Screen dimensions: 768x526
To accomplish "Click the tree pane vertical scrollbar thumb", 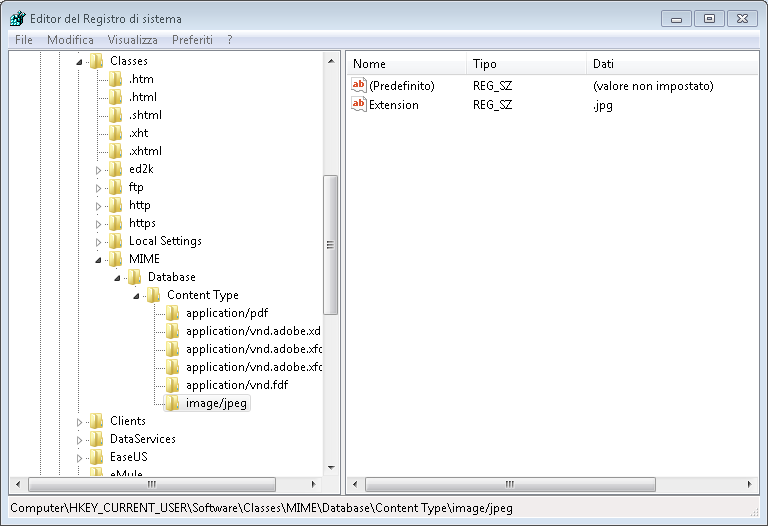I will pyautogui.click(x=331, y=244).
